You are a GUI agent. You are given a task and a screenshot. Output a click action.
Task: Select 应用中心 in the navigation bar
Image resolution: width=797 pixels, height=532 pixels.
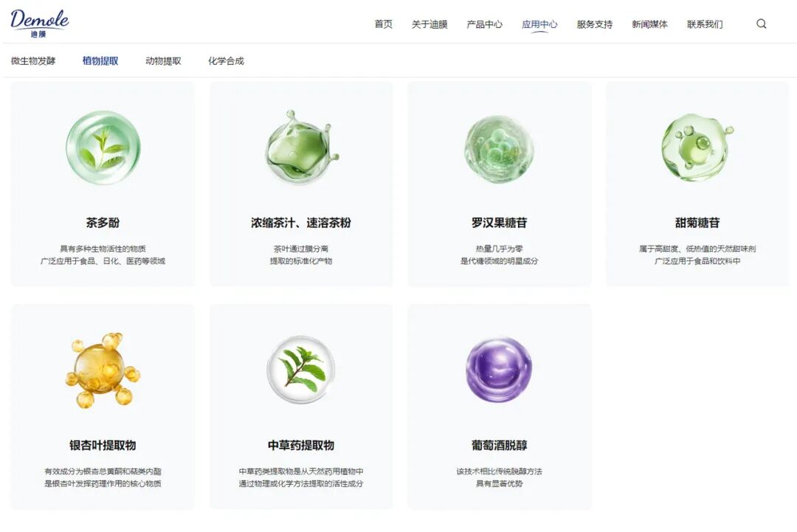point(539,24)
